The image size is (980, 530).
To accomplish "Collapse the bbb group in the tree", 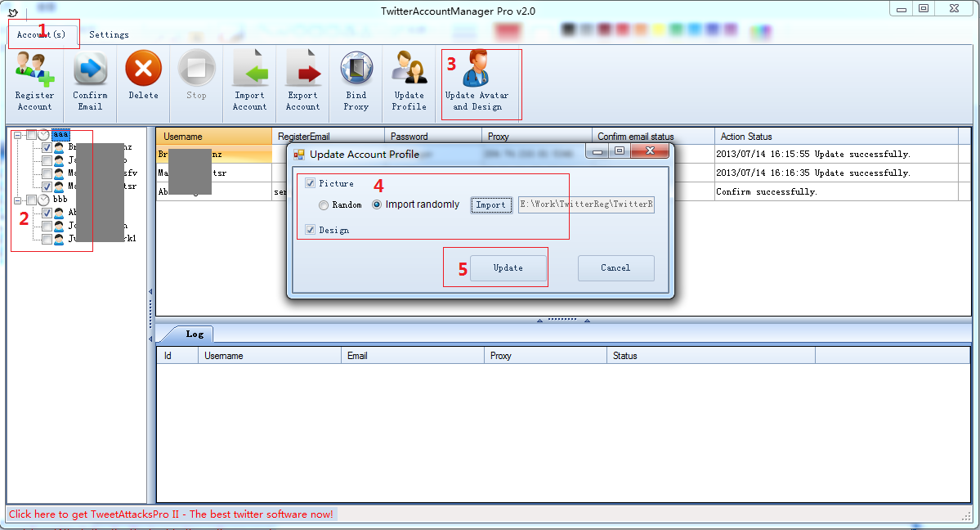I will click(17, 200).
